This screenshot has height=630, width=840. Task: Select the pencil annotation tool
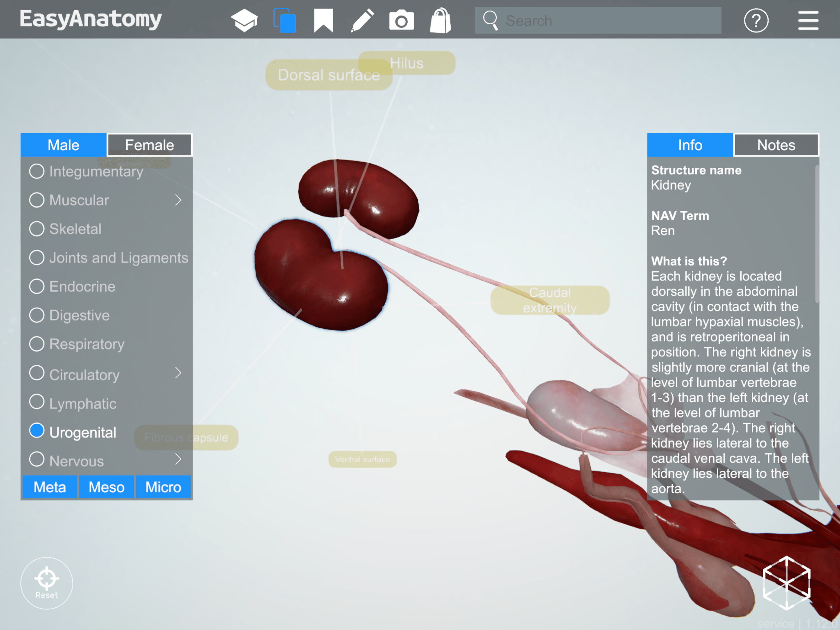point(362,20)
